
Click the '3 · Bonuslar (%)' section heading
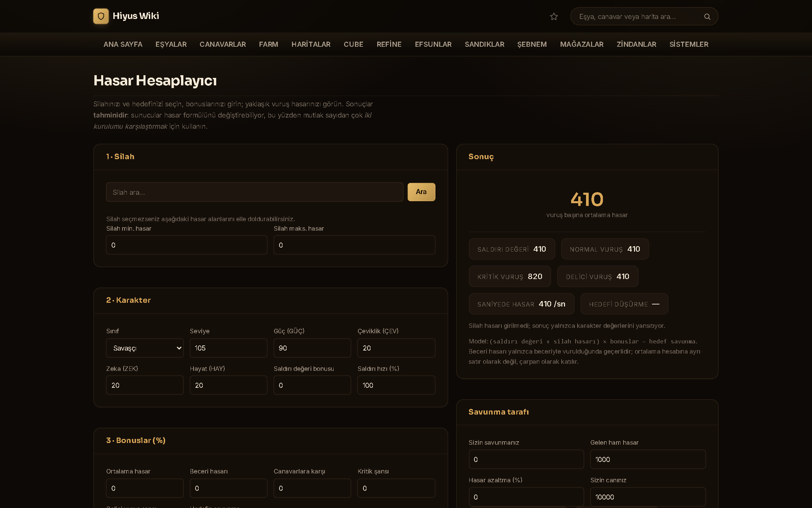click(136, 440)
